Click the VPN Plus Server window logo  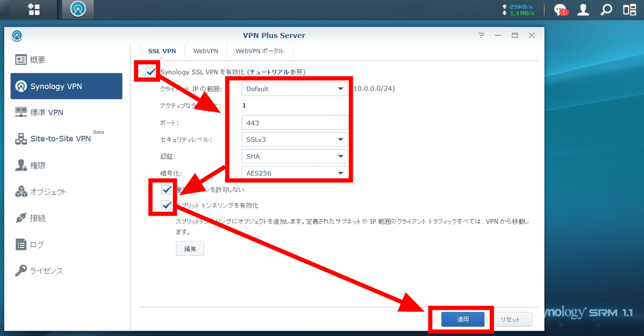[x=17, y=35]
